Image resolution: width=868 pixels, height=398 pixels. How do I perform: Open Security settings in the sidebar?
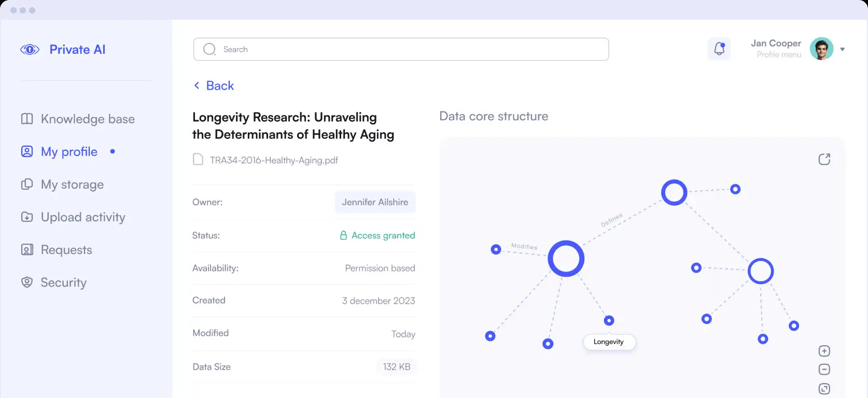point(63,282)
